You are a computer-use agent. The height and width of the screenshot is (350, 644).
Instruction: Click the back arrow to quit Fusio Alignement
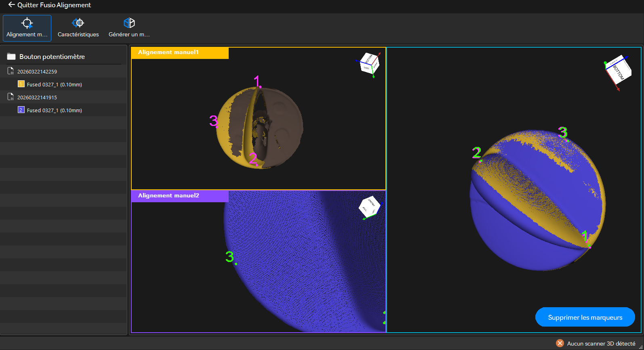[11, 5]
